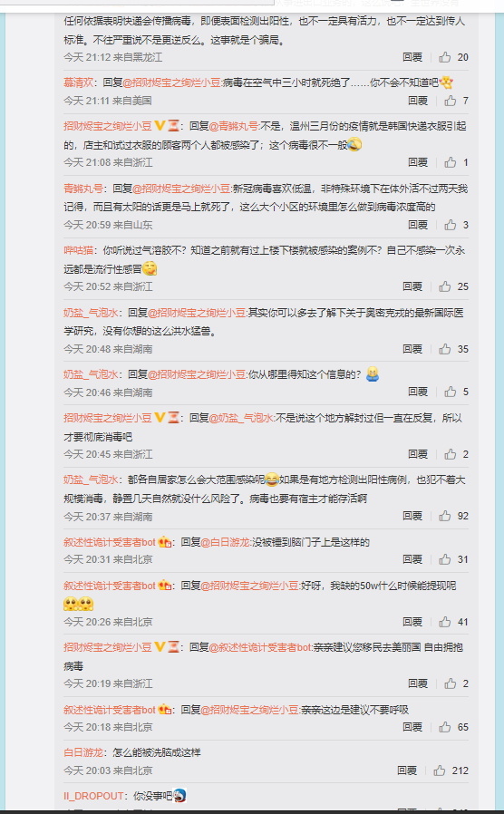
Task: Like 青鳉丸号's comment with 3 likes
Action: [x=450, y=225]
